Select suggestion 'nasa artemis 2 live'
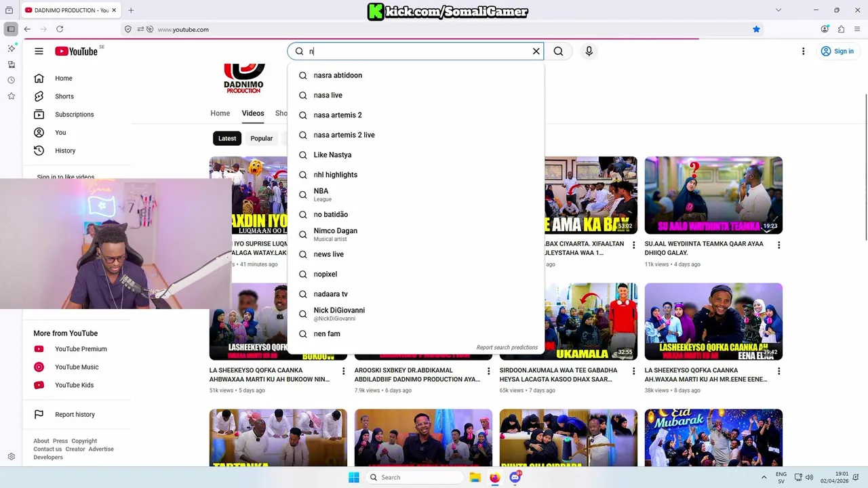 click(x=415, y=135)
